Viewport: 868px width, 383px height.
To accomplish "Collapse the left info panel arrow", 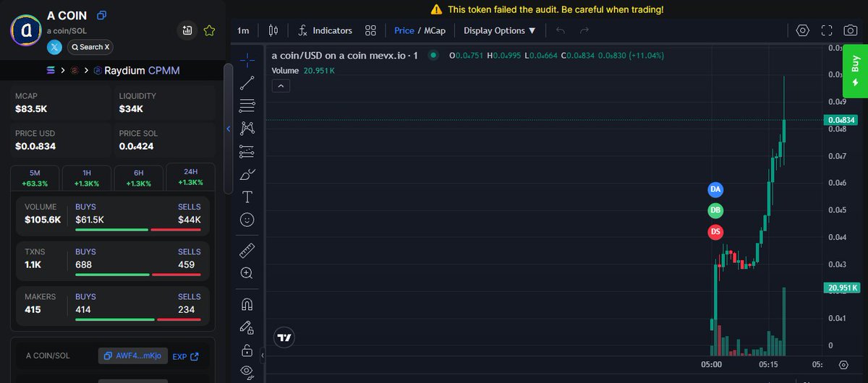I will click(x=229, y=129).
